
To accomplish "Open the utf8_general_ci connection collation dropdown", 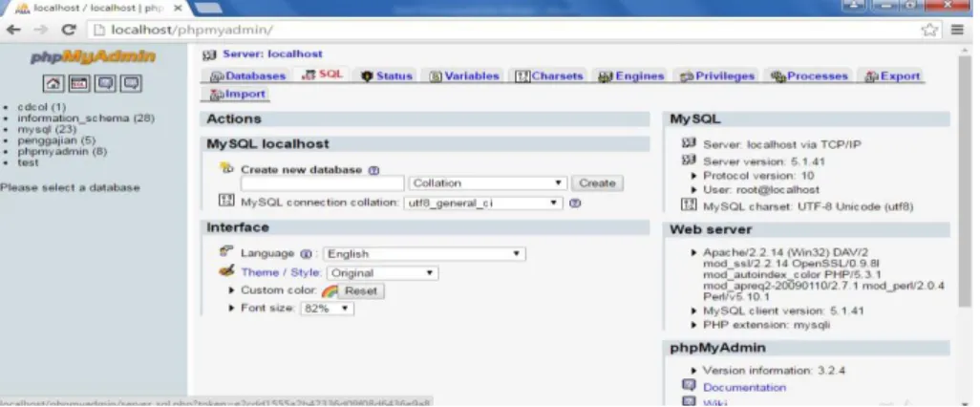I will (483, 203).
